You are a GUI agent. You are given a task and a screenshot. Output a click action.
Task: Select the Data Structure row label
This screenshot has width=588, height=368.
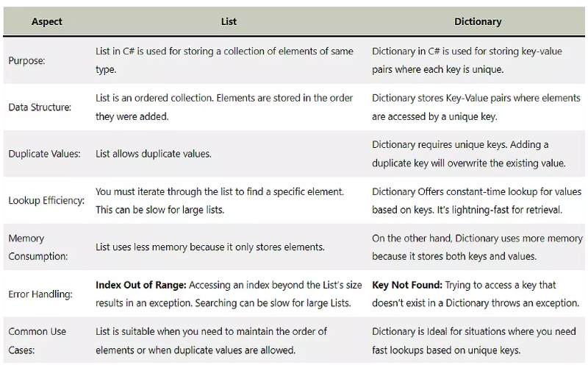(40, 107)
